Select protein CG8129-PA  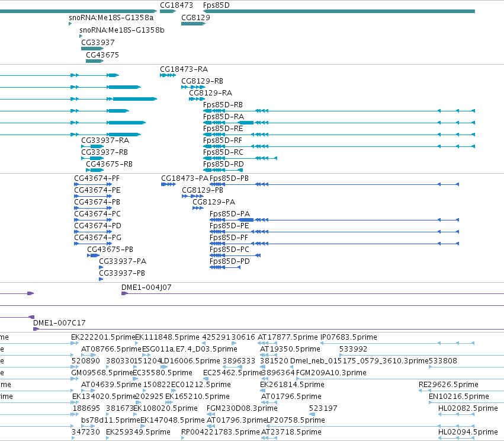click(214, 202)
